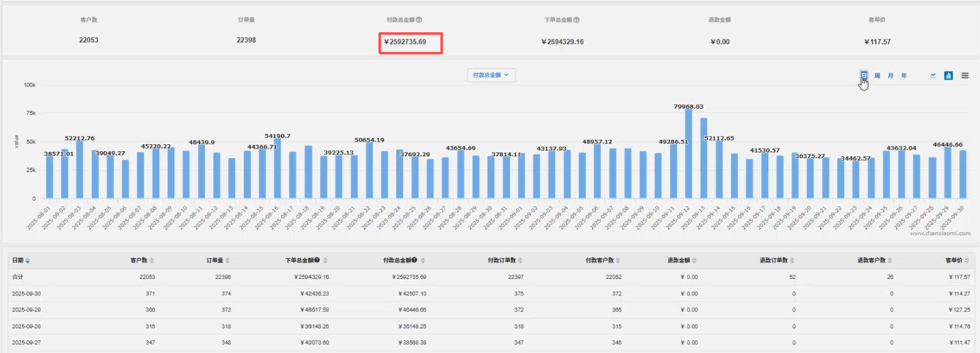This screenshot has height=353, width=980.
Task: Sort table by 付款客户数 column arrow
Action: tap(618, 260)
